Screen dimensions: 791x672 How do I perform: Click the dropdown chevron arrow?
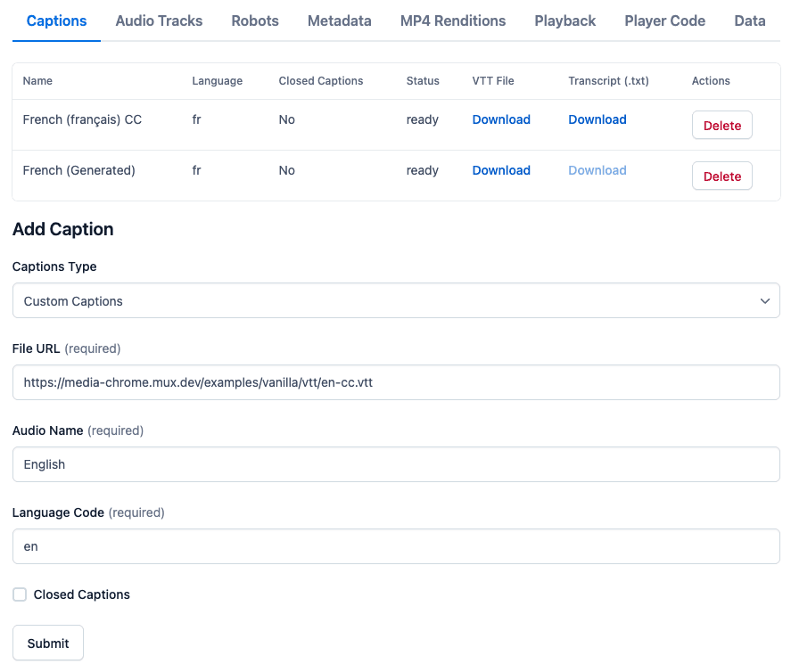point(765,301)
